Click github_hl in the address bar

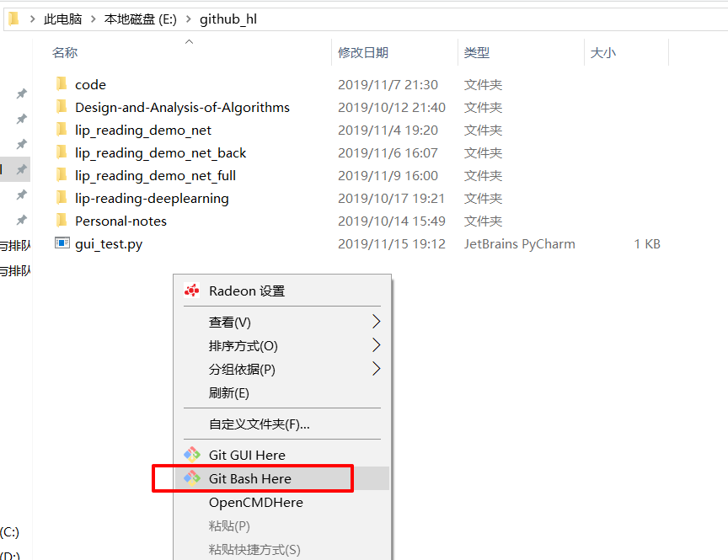pyautogui.click(x=228, y=19)
